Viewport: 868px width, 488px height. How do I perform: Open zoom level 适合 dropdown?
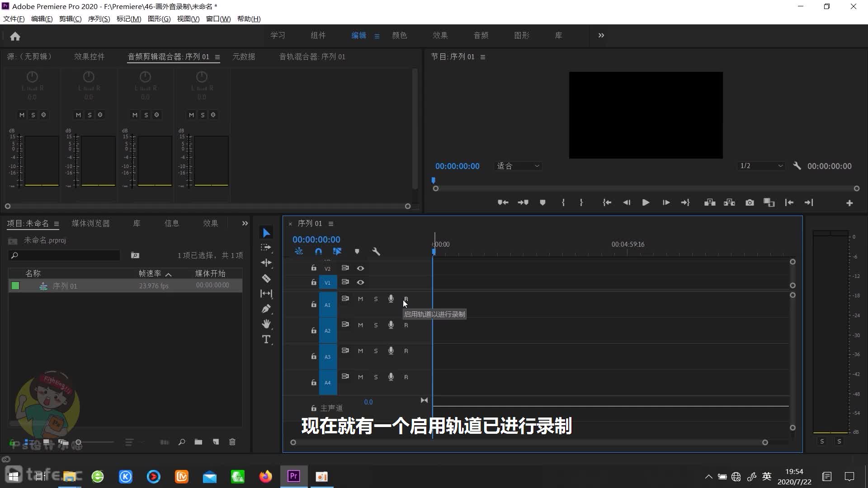point(518,166)
